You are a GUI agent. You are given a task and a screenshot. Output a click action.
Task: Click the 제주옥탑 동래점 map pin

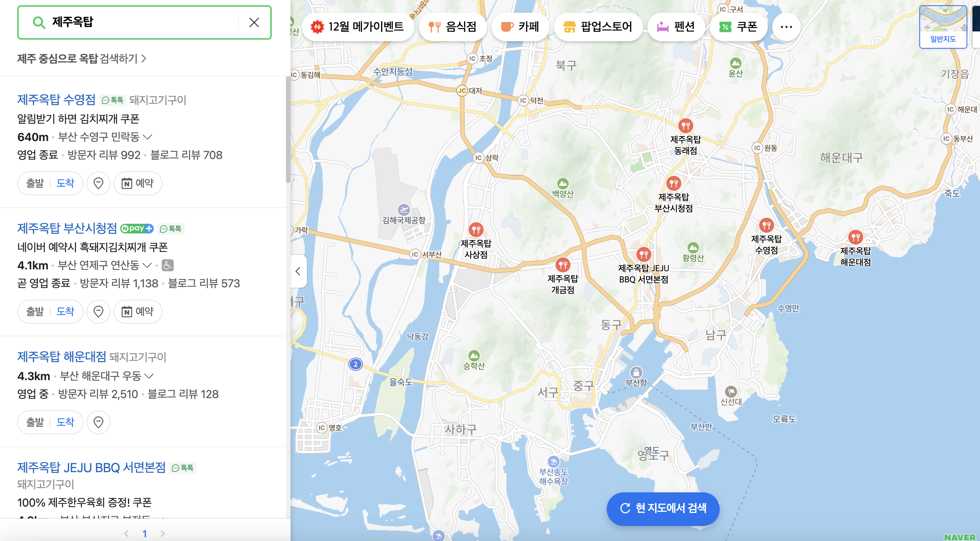coord(685,125)
